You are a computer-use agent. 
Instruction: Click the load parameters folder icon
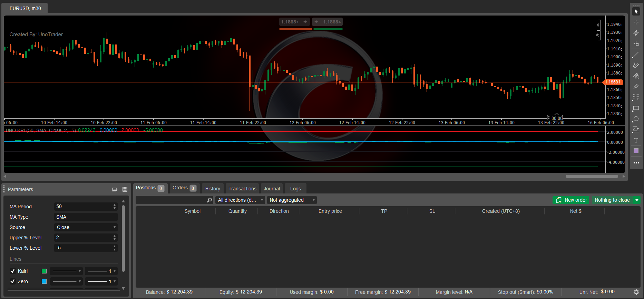115,189
